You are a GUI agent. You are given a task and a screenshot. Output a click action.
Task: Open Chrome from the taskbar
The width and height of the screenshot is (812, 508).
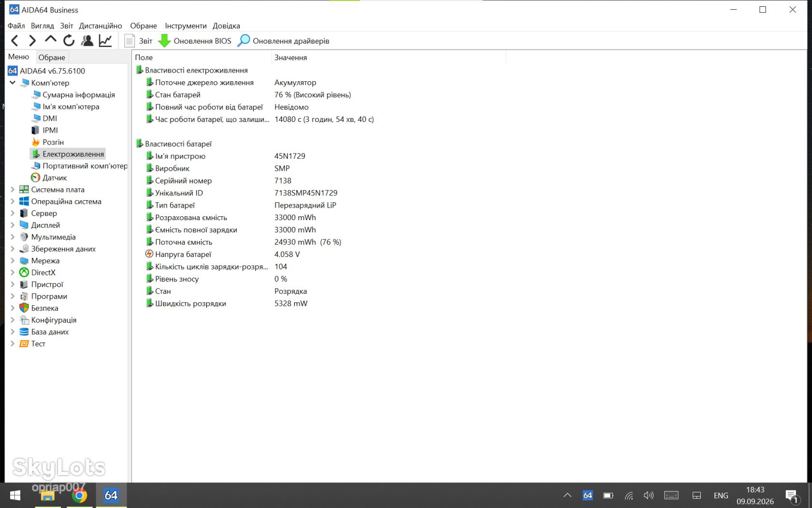(79, 495)
